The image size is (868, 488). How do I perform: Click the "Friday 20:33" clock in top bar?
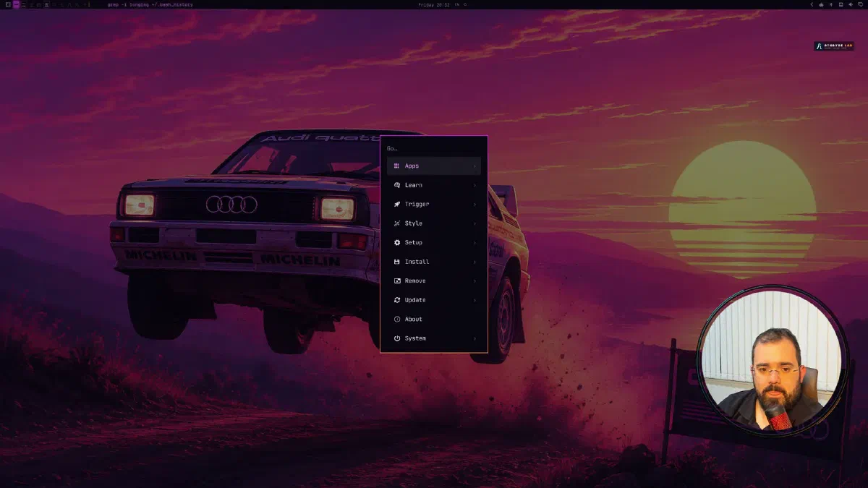(434, 4)
